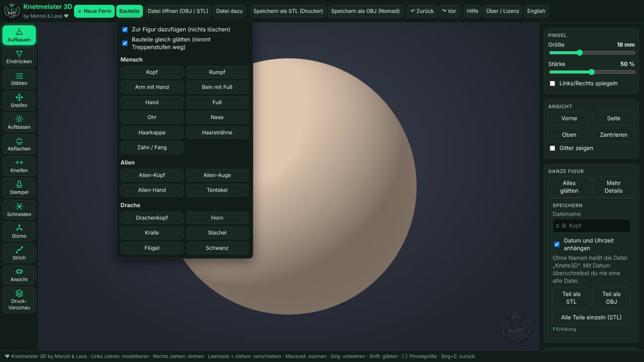Pick the Abflachen flatten tool
This screenshot has width=644, height=362.
[19, 144]
